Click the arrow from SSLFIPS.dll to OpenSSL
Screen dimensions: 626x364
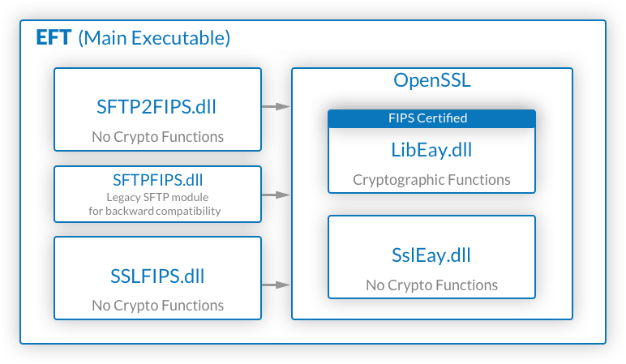pos(276,285)
